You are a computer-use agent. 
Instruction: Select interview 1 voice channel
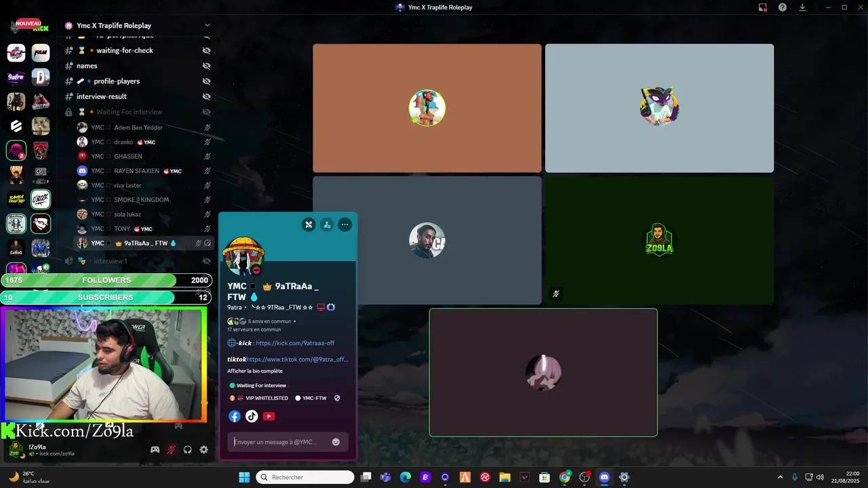[138, 261]
